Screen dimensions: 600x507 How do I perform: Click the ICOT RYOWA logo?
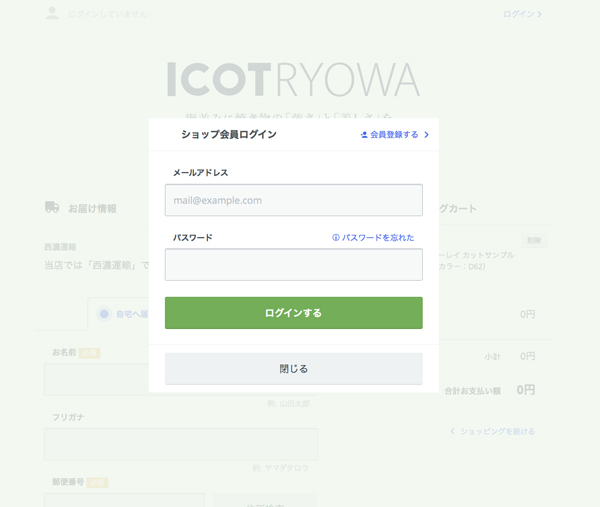coord(293,80)
